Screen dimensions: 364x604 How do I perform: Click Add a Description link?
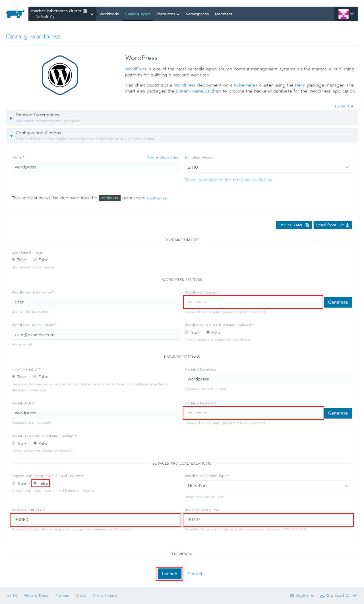pyautogui.click(x=163, y=157)
